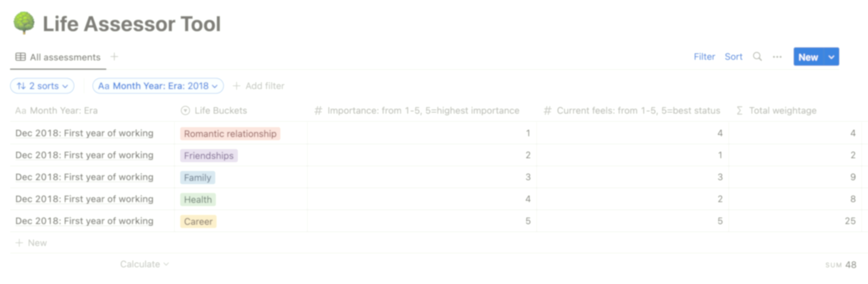
Task: Add a new view with the plus icon
Action: [114, 57]
